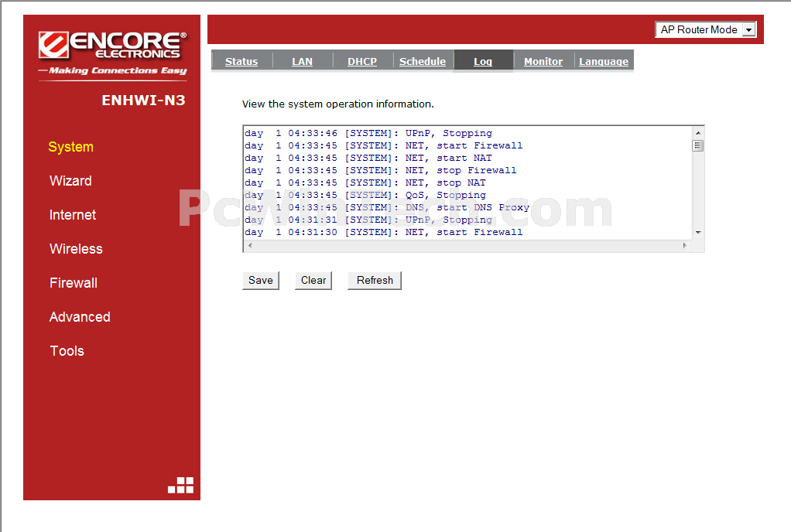Screen dimensions: 791x532
Task: Go to the Internet sidebar section
Action: click(73, 215)
